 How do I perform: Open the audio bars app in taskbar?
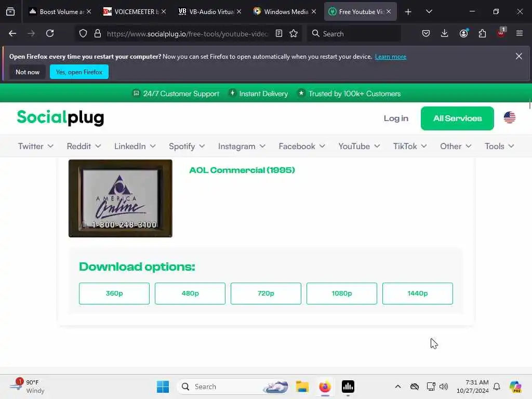pos(348,387)
